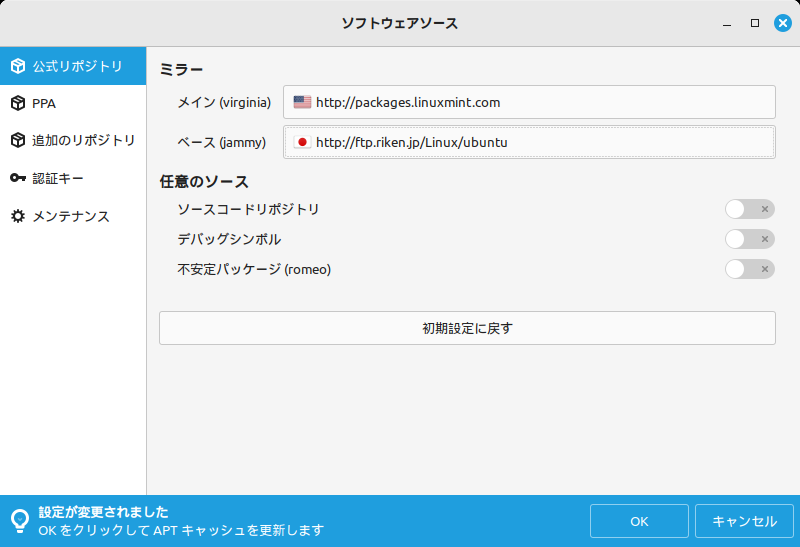The width and height of the screenshot is (800, 547).
Task: Minimize the ソフトウェアソース window
Action: 727,23
